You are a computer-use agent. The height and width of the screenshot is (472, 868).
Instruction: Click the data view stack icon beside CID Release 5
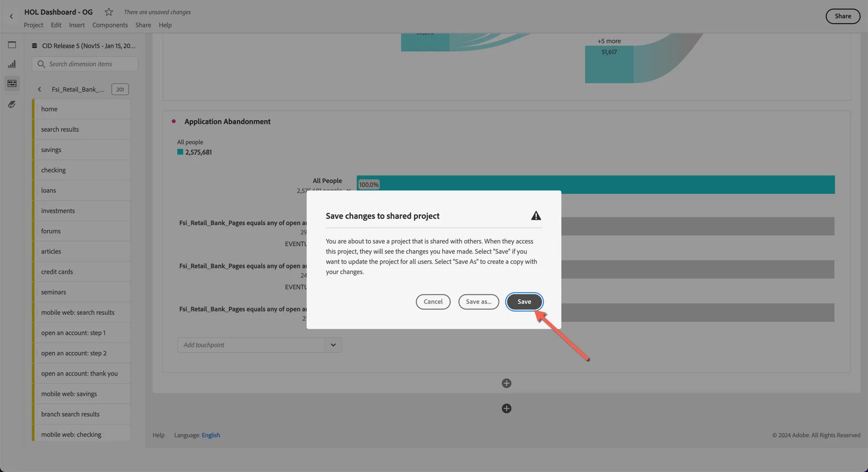pos(34,46)
